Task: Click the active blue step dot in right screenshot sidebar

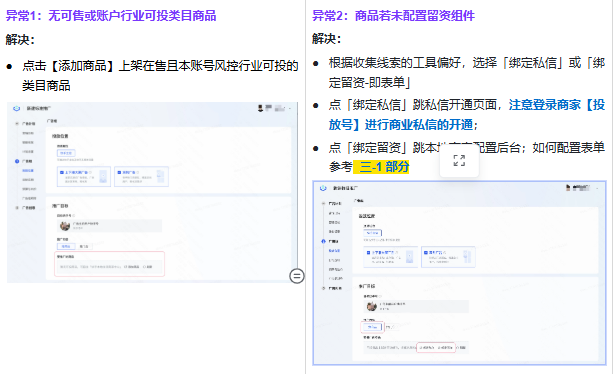Action: [323, 241]
